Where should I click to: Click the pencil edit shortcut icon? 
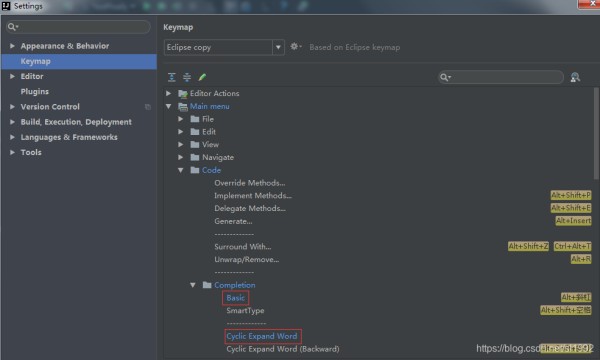(x=202, y=77)
